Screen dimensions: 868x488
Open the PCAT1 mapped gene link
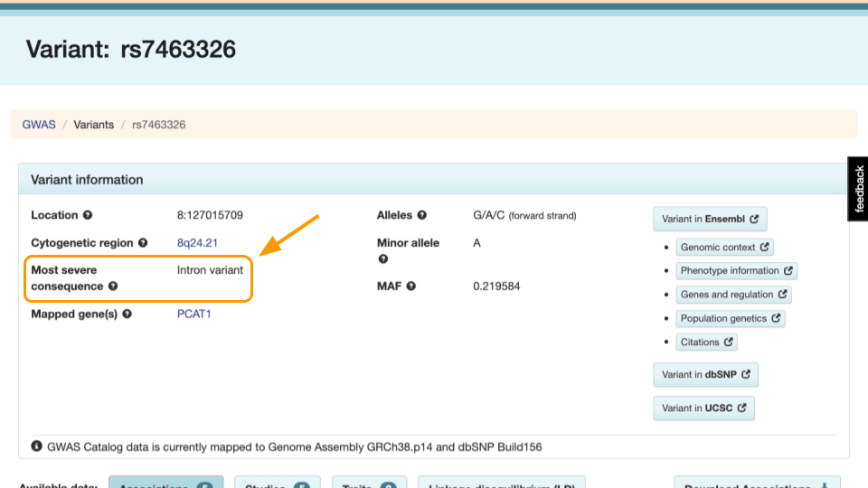(193, 314)
